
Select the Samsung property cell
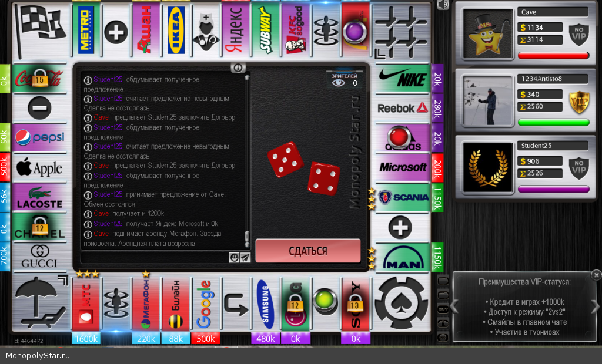(x=265, y=304)
